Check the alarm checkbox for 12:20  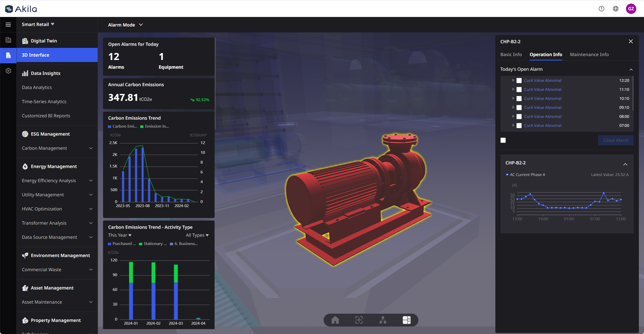[x=519, y=81]
